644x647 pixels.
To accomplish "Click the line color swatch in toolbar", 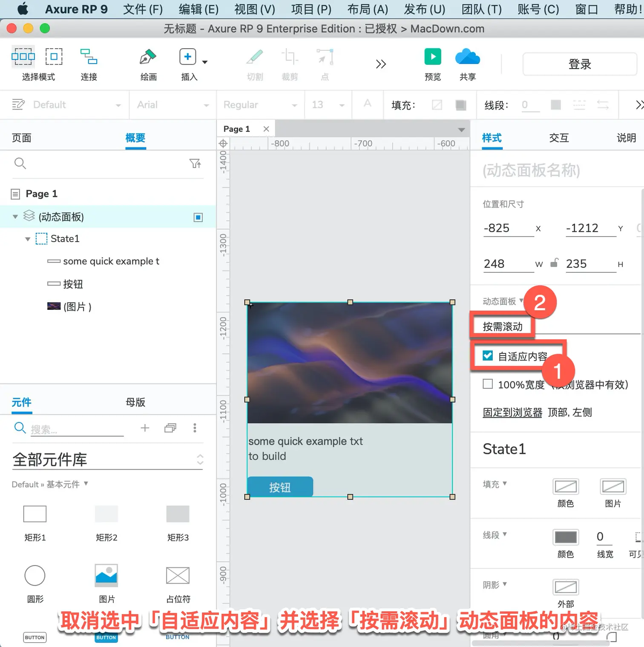I will [556, 105].
